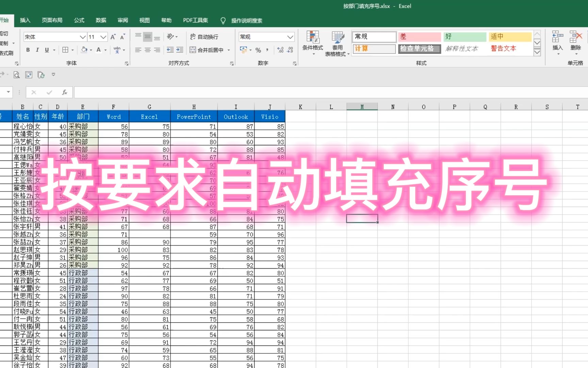This screenshot has height=368, width=588.
Task: Open print preview in quick access toolbar
Action: [x=16, y=75]
